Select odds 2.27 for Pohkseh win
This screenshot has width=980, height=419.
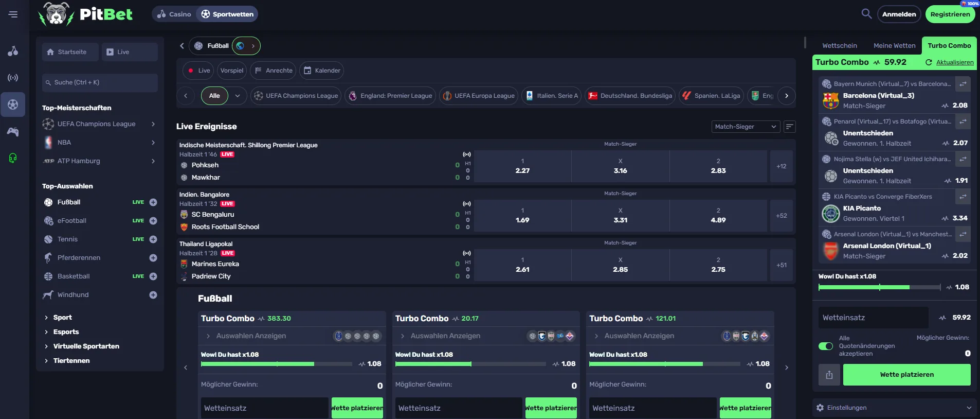(x=522, y=166)
